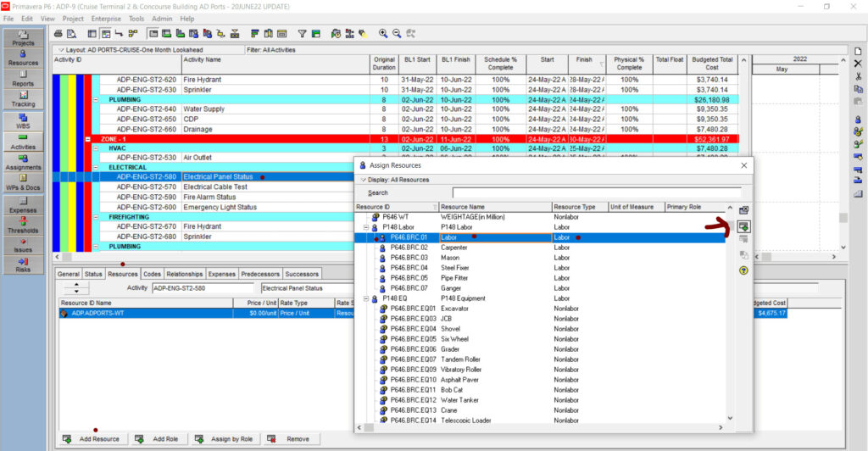Click the Delete X icon on right toolbar
The height and width of the screenshot is (451, 868).
coord(858,64)
